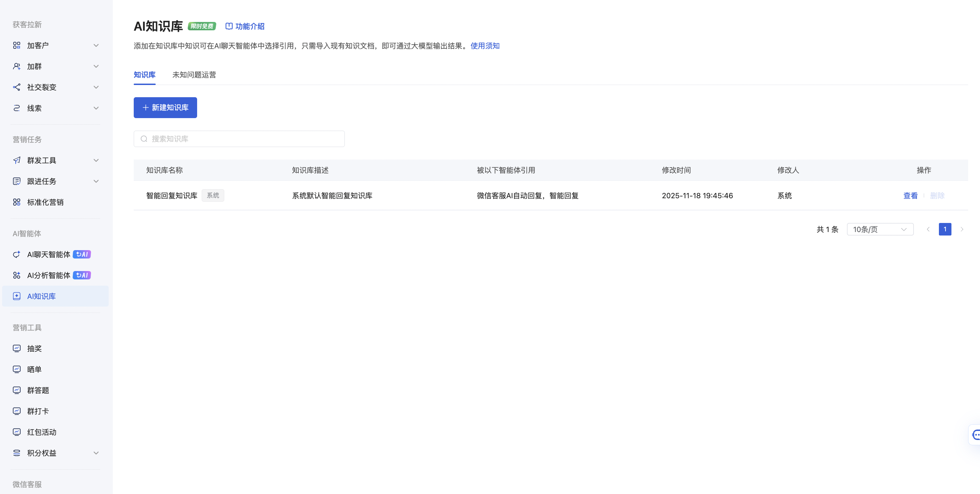Click the 抽奖 sidebar icon

16,348
